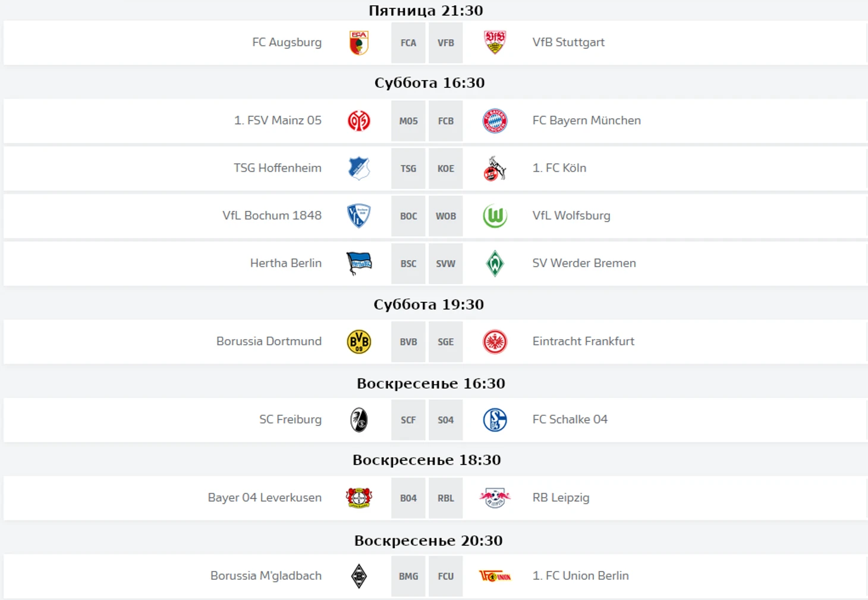Click the Mainz 05 red crest
This screenshot has width=868, height=600.
pos(359,121)
